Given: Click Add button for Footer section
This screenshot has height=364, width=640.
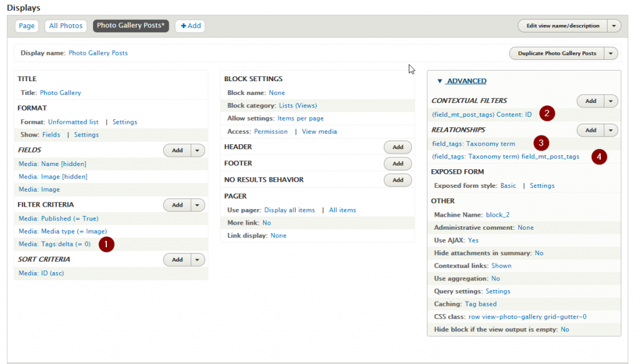Looking at the screenshot, I should coord(397,164).
